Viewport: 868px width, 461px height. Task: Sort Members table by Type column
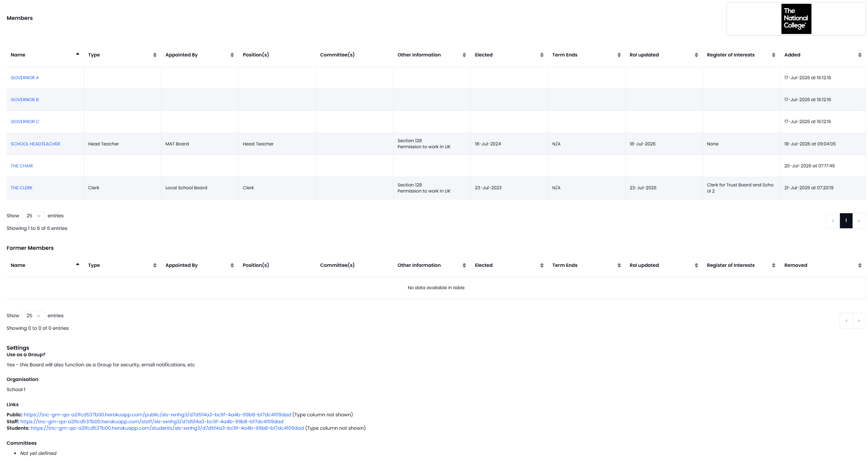(x=122, y=55)
